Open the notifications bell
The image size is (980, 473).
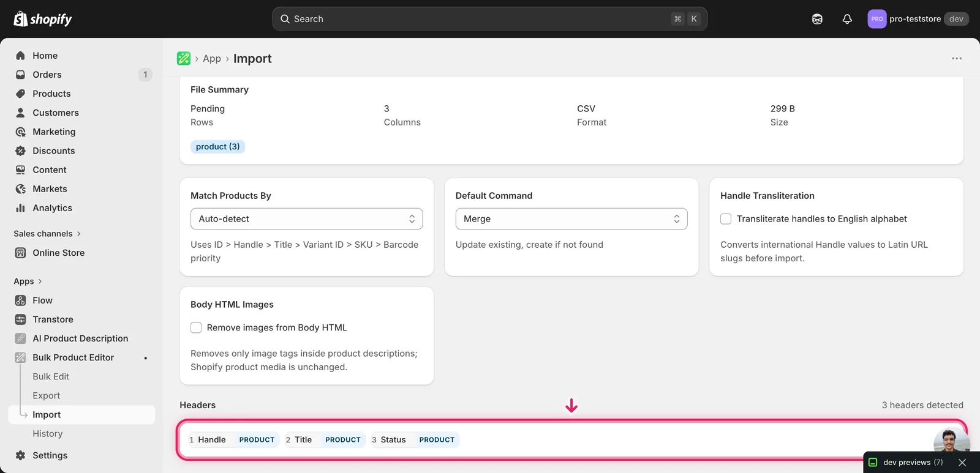click(847, 19)
